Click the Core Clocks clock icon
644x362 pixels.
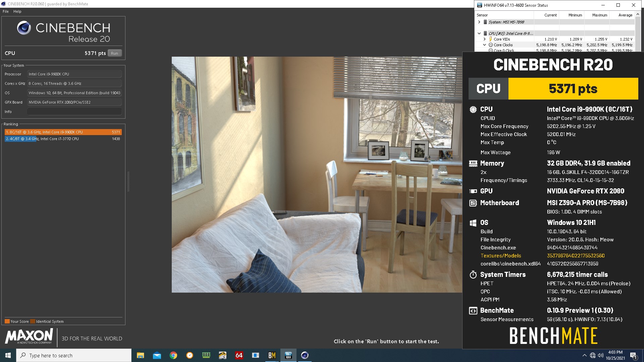click(x=491, y=45)
